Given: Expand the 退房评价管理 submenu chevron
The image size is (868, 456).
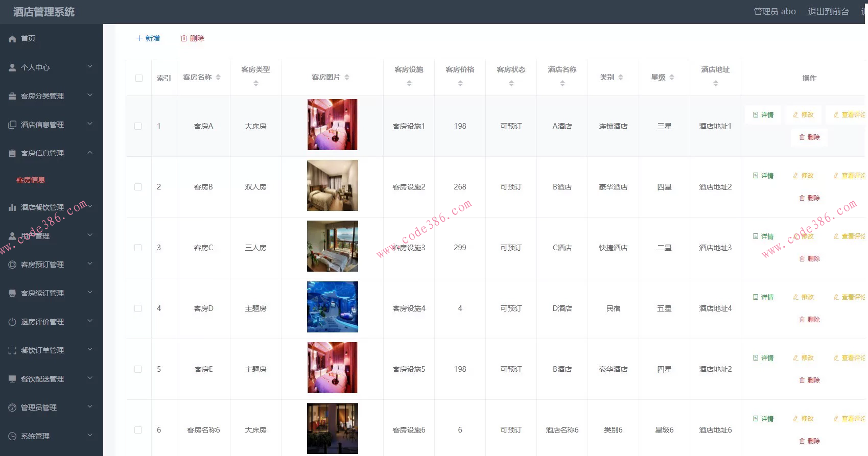Looking at the screenshot, I should (90, 321).
